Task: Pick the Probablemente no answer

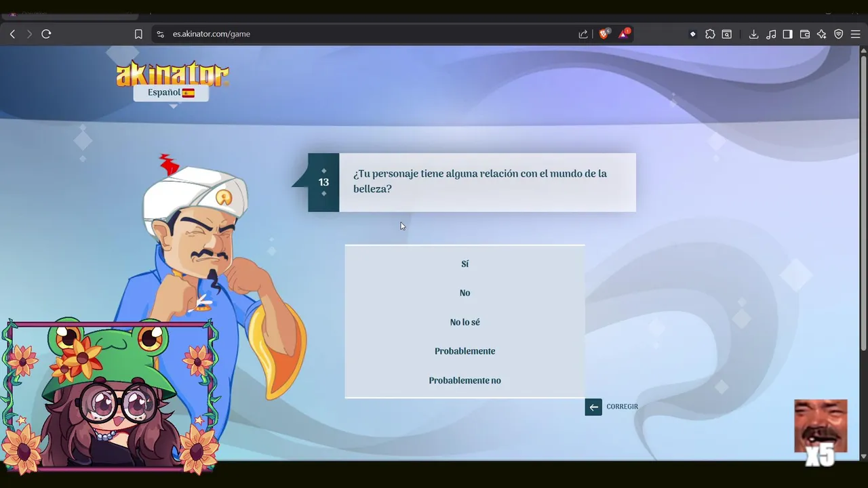Action: pyautogui.click(x=465, y=380)
